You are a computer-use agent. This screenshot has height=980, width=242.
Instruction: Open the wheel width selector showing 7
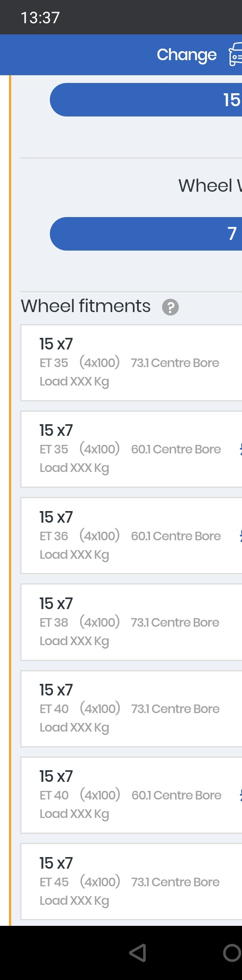click(146, 234)
